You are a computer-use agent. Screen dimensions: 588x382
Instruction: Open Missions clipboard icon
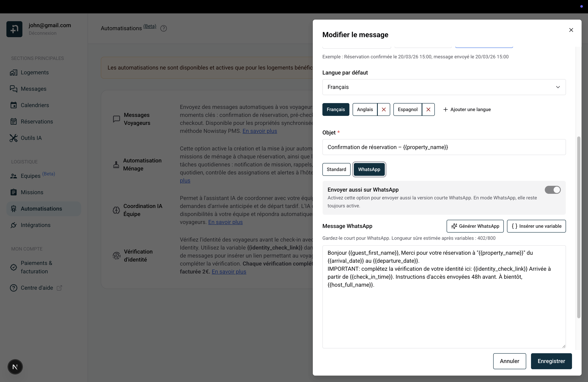pos(14,192)
